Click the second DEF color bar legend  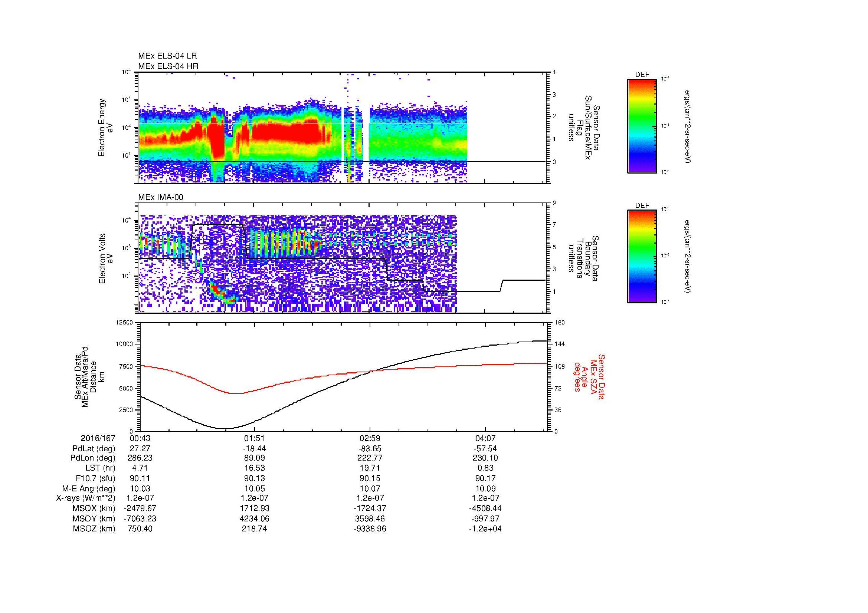642,257
